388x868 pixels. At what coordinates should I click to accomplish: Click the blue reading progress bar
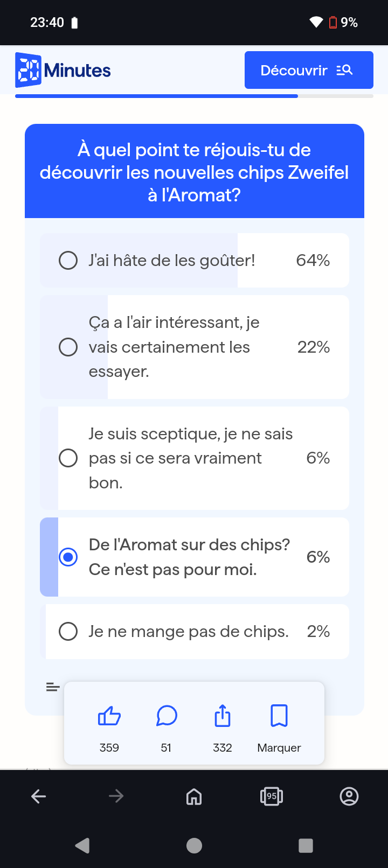[156, 96]
